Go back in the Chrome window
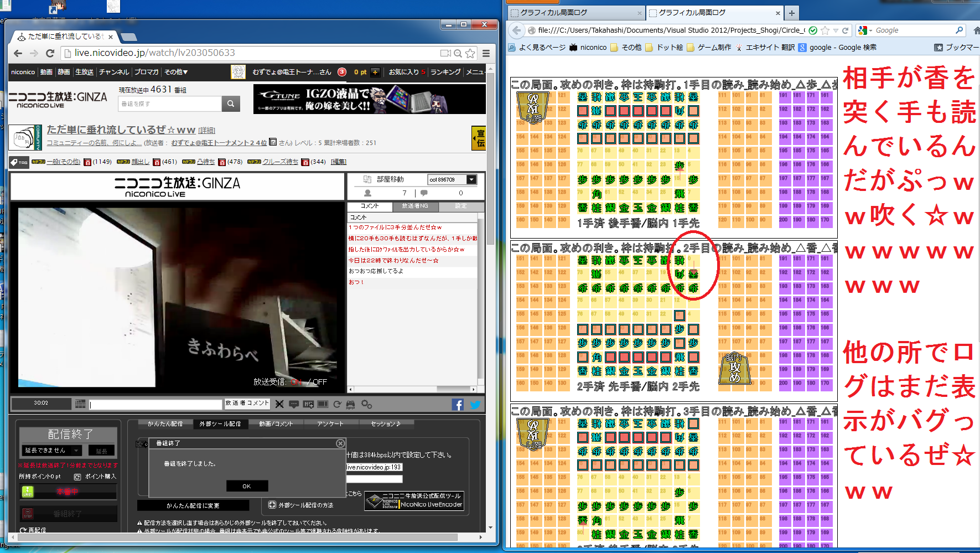The height and width of the screenshot is (553, 980). [x=18, y=53]
